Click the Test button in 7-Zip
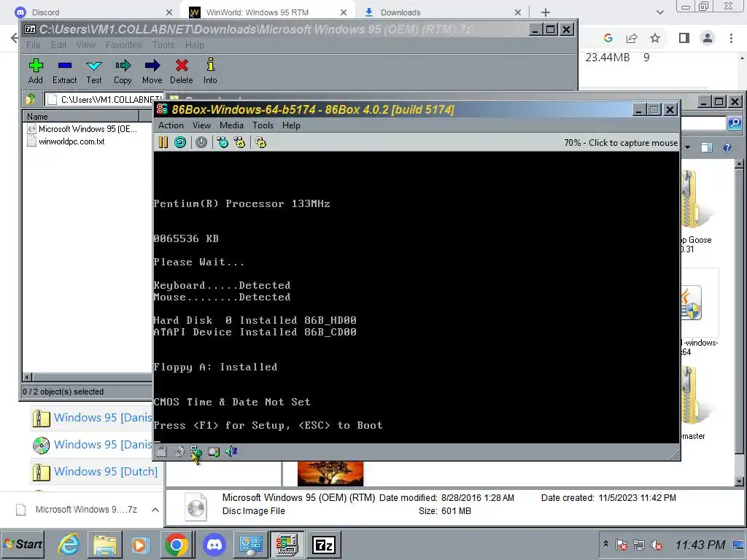 point(94,71)
